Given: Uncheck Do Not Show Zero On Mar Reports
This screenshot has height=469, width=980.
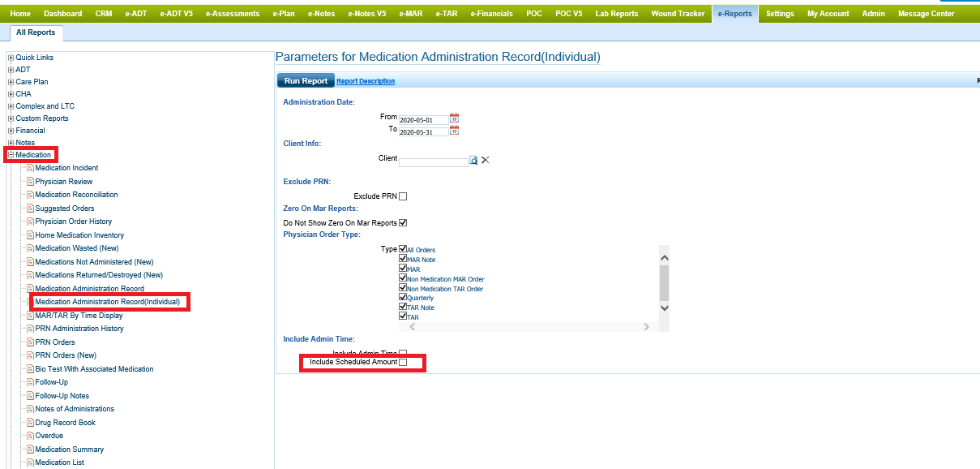Looking at the screenshot, I should pyautogui.click(x=403, y=223).
